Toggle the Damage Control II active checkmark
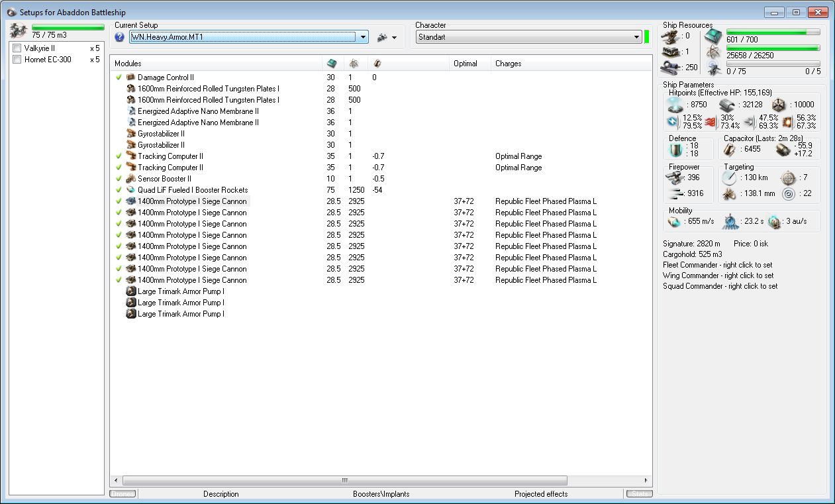This screenshot has width=835, height=504. [x=119, y=77]
